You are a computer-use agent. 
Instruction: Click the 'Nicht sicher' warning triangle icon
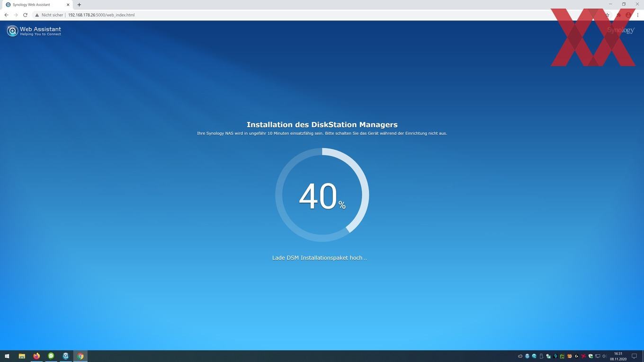[x=37, y=15]
